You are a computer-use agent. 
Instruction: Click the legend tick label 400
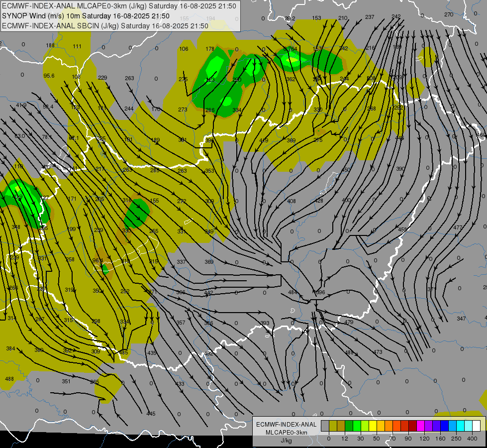point(472,439)
